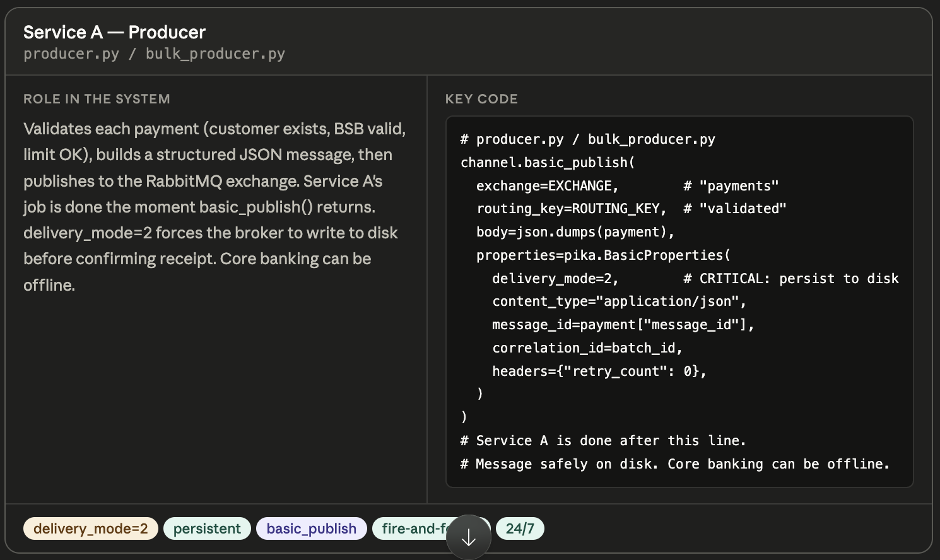This screenshot has height=560, width=940.
Task: Click the 24/7 tag
Action: 520,528
